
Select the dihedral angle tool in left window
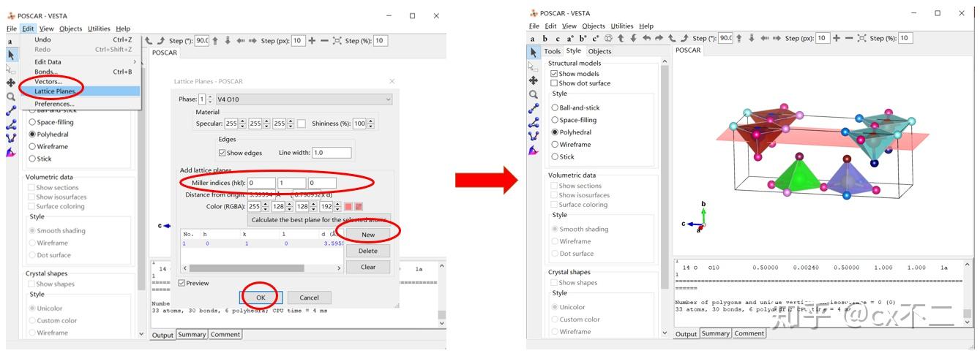coord(11,137)
